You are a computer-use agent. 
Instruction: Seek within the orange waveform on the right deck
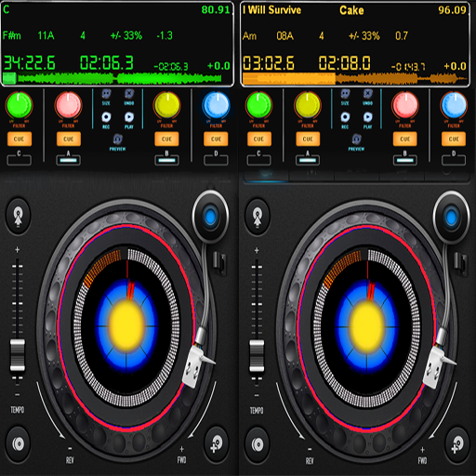click(354, 79)
